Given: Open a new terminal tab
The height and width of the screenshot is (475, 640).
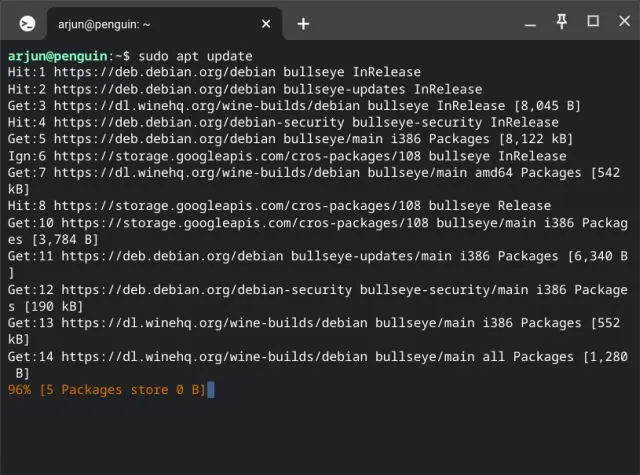Looking at the screenshot, I should point(303,23).
